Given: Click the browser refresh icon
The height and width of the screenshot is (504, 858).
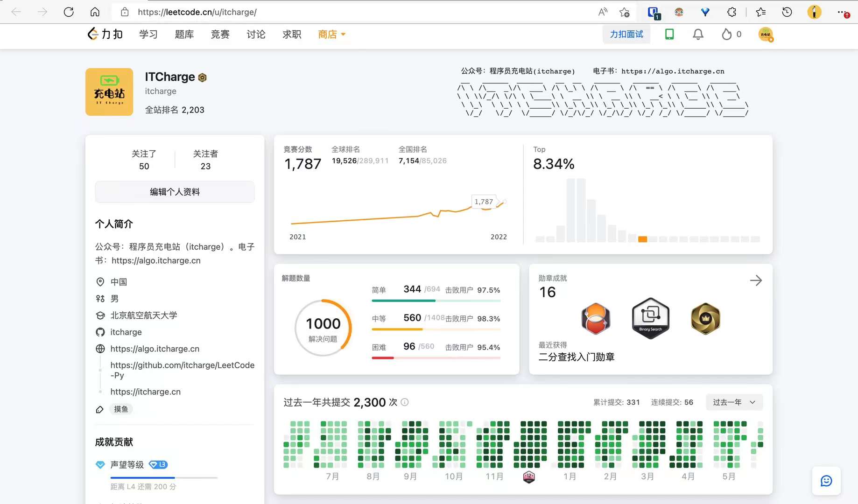Looking at the screenshot, I should pyautogui.click(x=69, y=12).
